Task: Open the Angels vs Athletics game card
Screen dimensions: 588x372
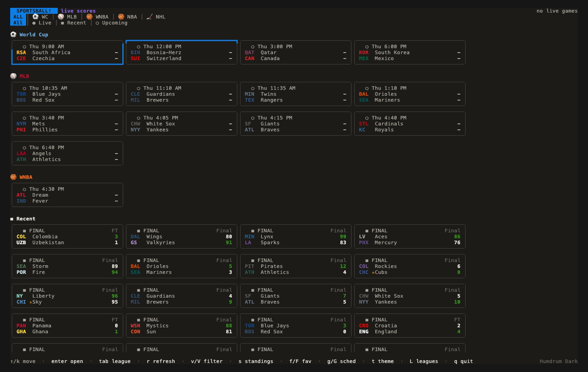Action: (x=67, y=153)
